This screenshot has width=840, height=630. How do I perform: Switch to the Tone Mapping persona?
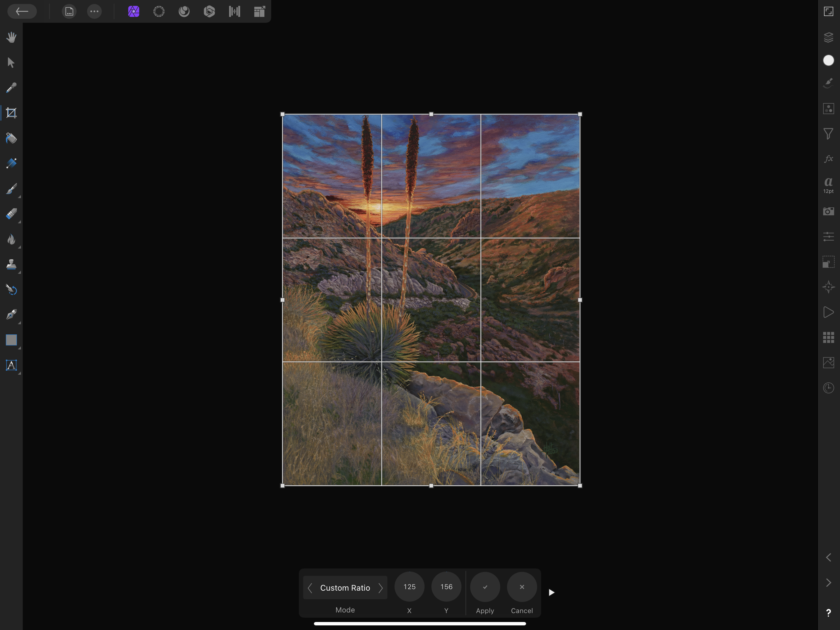234,11
